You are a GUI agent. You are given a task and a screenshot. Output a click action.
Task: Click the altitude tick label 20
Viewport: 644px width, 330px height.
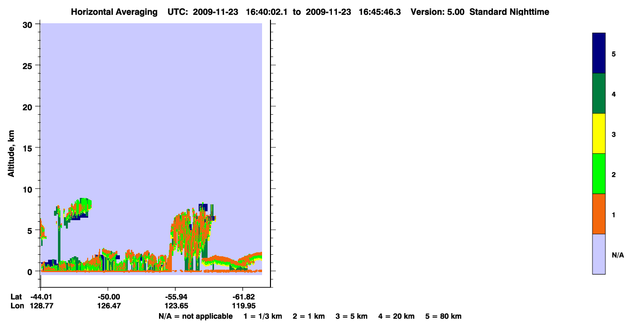[28, 106]
